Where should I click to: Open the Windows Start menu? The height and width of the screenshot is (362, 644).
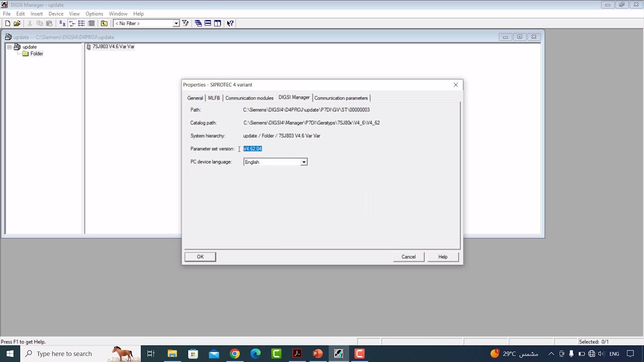click(10, 353)
